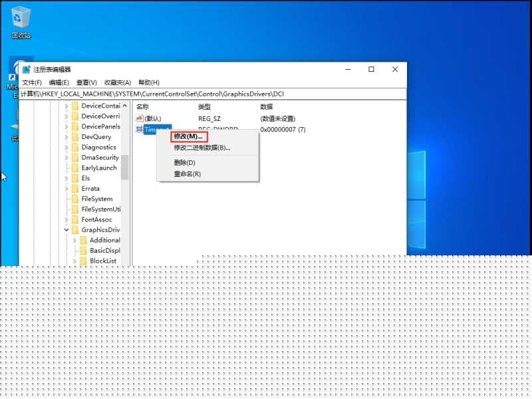The height and width of the screenshot is (399, 532).
Task: Select the EarlyLaunch tree label
Action: coord(99,168)
